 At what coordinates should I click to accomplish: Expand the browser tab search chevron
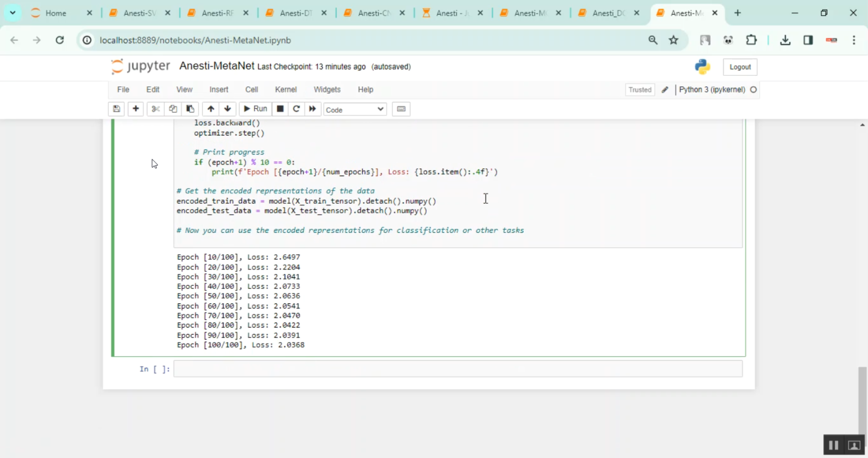[x=12, y=13]
